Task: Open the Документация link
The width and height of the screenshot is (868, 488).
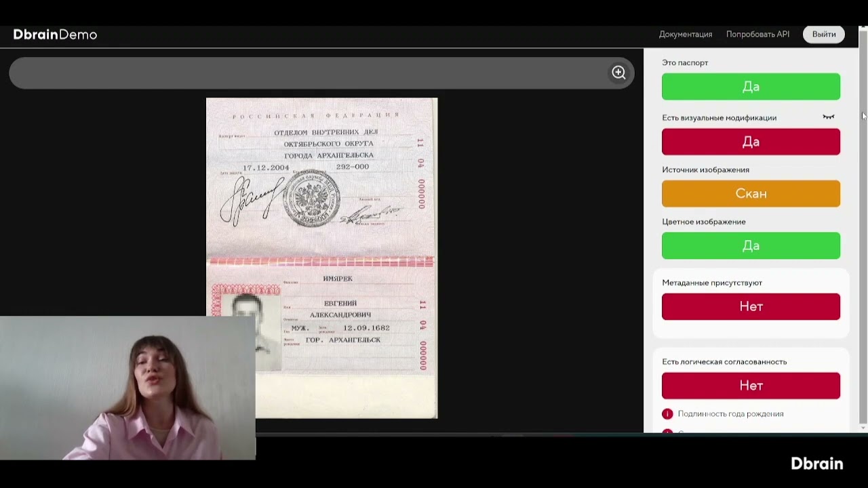Action: [685, 35]
